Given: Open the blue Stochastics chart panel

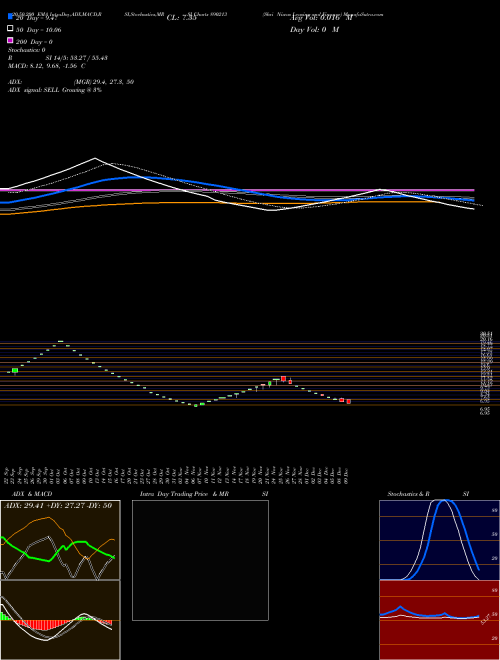Looking at the screenshot, I should [x=439, y=540].
